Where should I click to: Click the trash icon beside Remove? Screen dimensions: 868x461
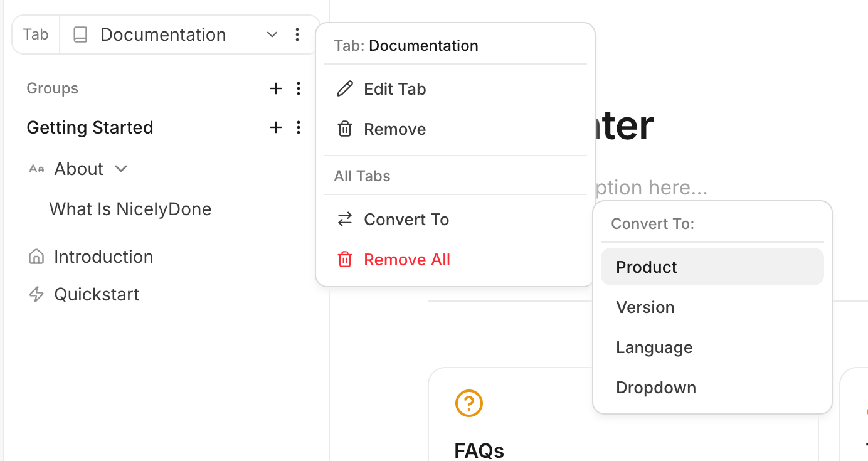pyautogui.click(x=345, y=129)
